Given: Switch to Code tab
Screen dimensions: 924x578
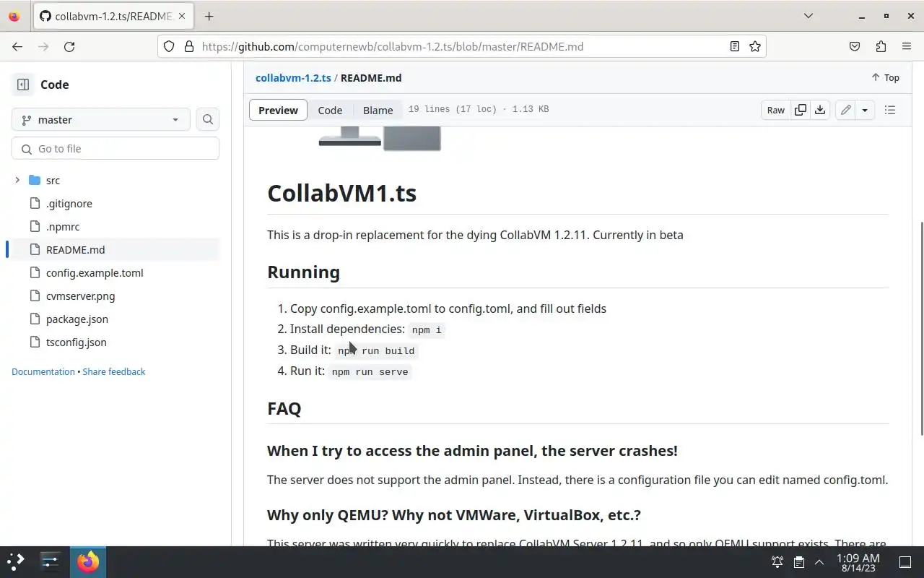Looking at the screenshot, I should (330, 110).
